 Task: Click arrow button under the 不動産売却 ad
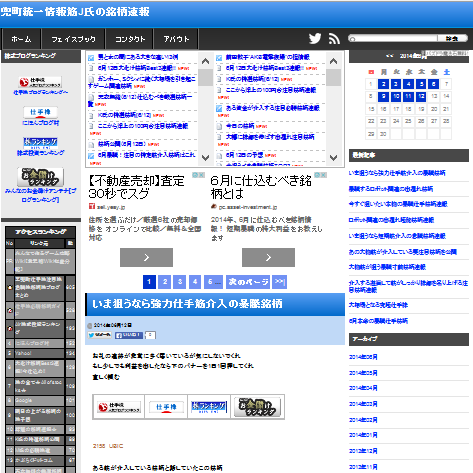(146, 257)
